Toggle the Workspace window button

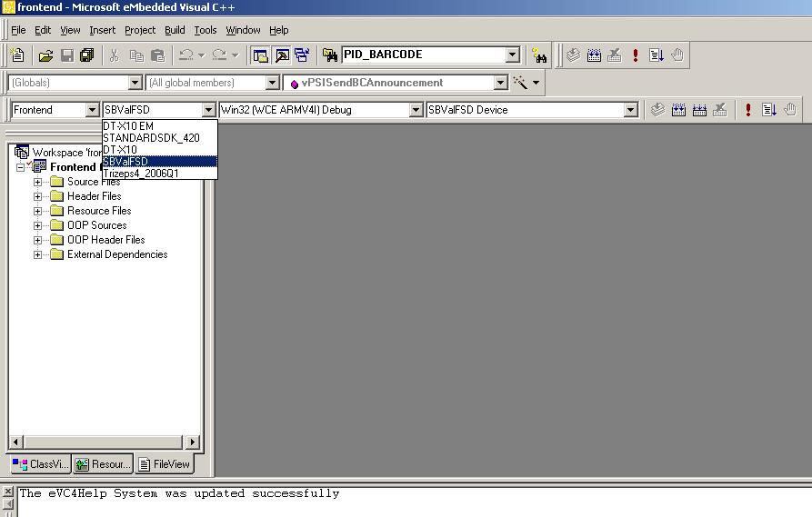point(261,55)
